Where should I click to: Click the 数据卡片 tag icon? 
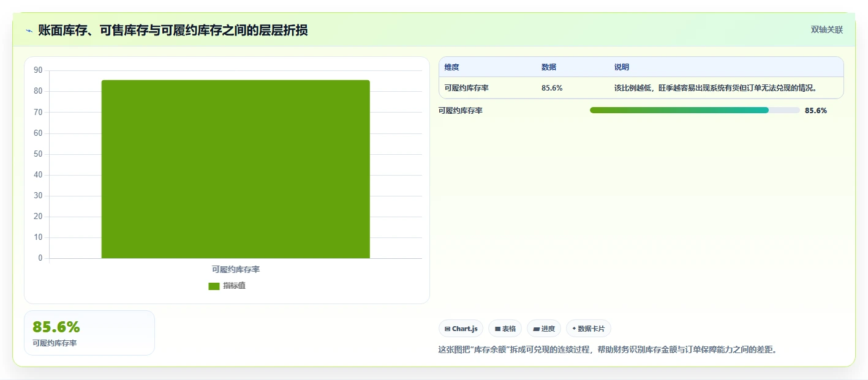[575, 329]
